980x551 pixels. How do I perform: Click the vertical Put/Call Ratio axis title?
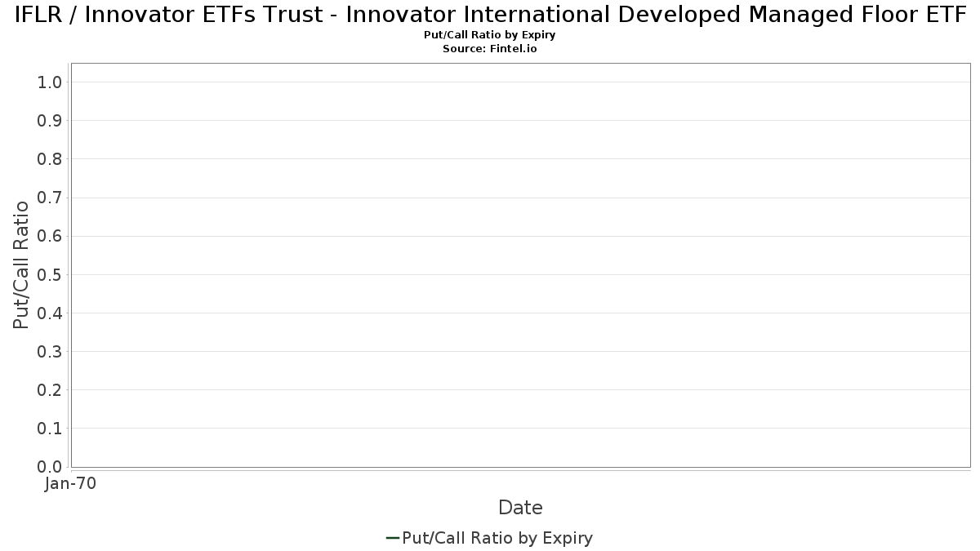click(21, 265)
